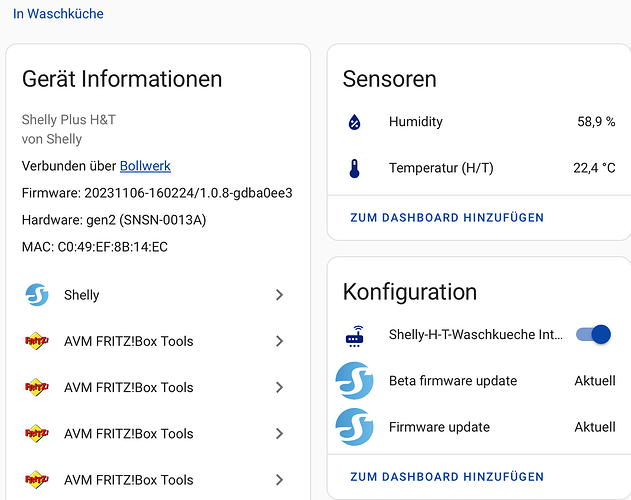
Task: Click the Sensoren card heading
Action: pos(390,79)
